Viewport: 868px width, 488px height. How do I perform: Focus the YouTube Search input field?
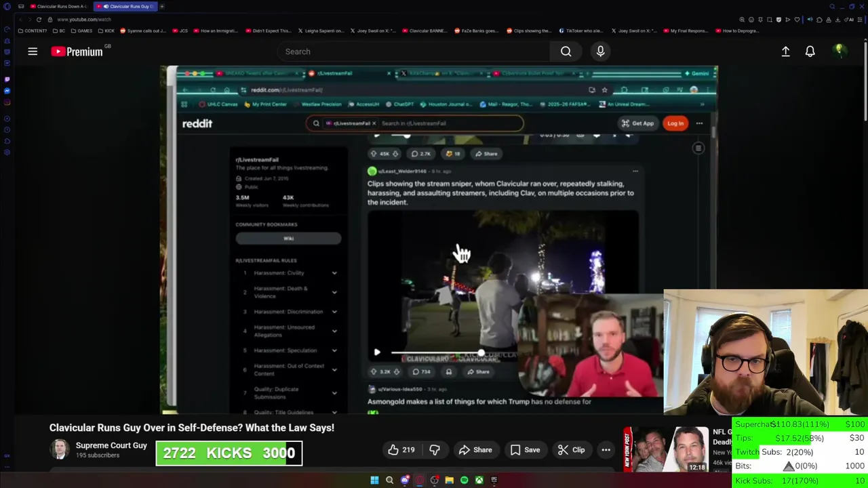tap(414, 52)
